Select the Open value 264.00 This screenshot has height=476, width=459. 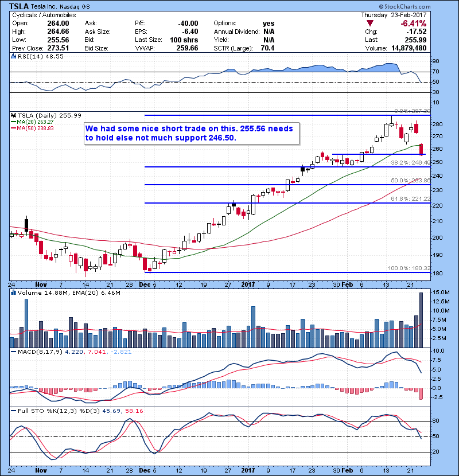(58, 24)
